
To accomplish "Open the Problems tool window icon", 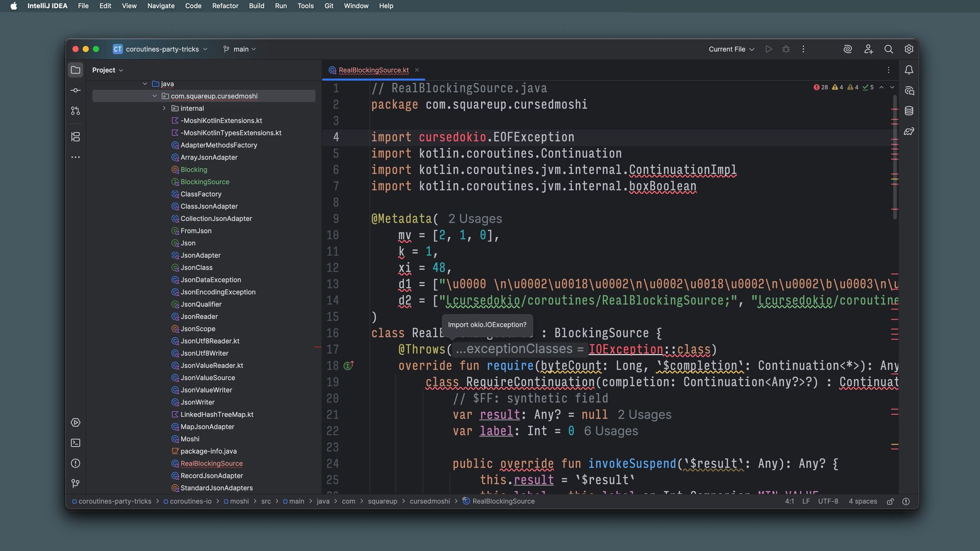I will (x=76, y=463).
